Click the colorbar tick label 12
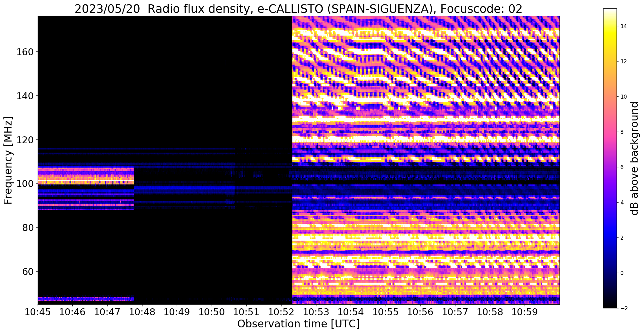This screenshot has width=644, height=333. click(624, 61)
